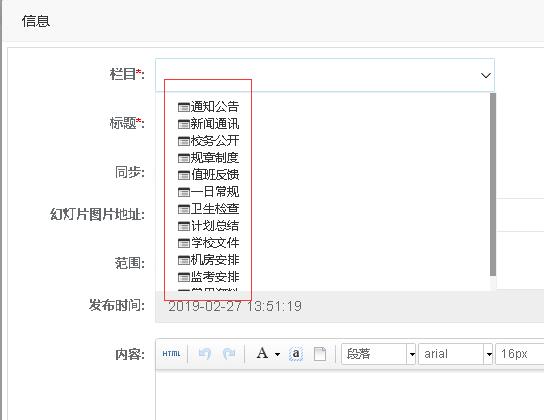Image resolution: width=544 pixels, height=420 pixels.
Task: Switch editor to HTML source mode
Action: (x=171, y=354)
